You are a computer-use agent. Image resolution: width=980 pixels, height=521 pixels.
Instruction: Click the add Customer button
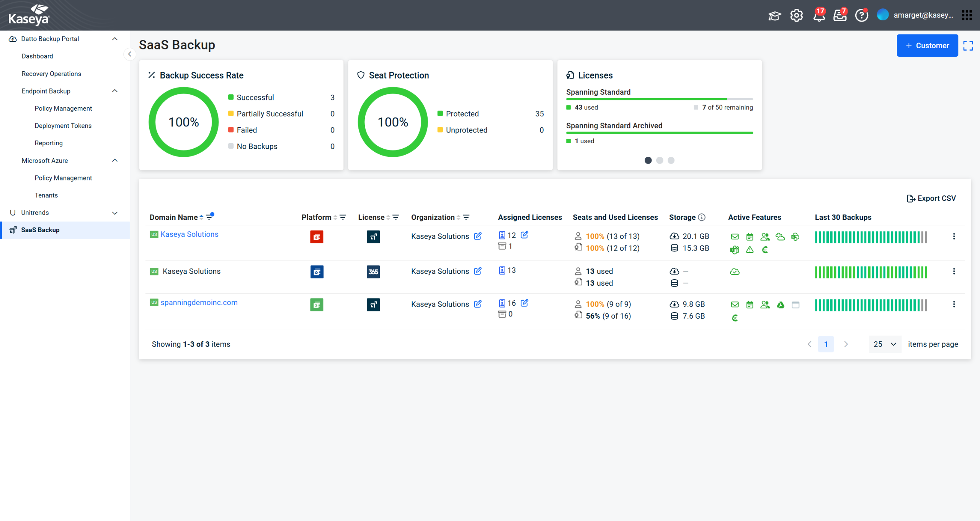coord(927,46)
